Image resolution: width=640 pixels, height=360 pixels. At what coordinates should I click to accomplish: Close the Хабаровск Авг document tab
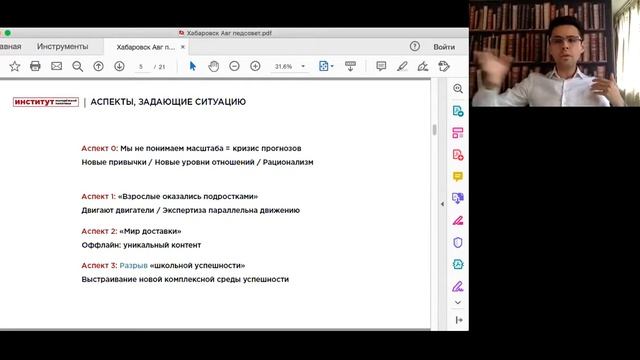(183, 47)
